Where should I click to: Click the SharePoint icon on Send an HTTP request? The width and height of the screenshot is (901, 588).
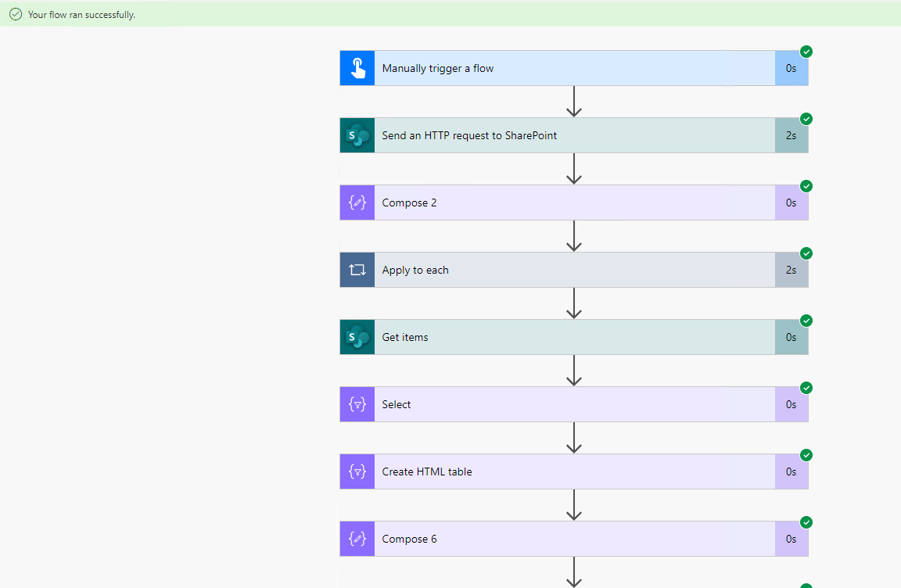[357, 135]
